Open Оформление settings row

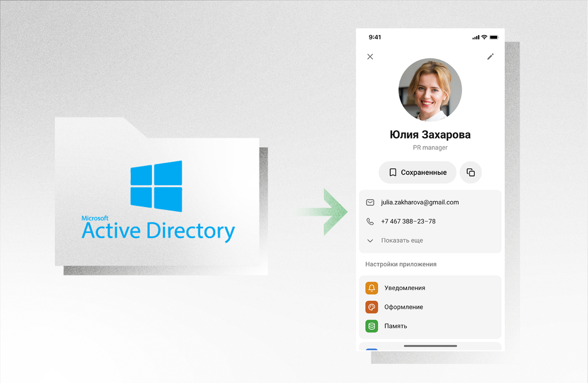(x=430, y=307)
